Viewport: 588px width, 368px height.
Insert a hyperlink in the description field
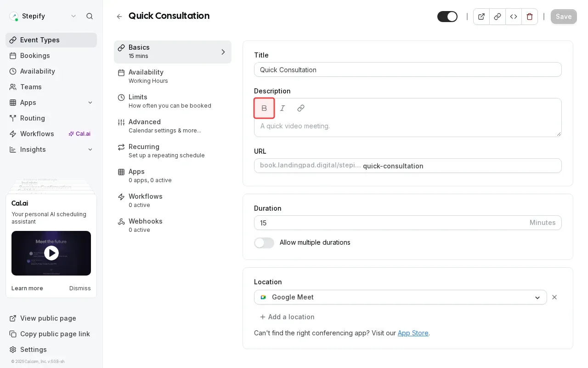click(301, 108)
